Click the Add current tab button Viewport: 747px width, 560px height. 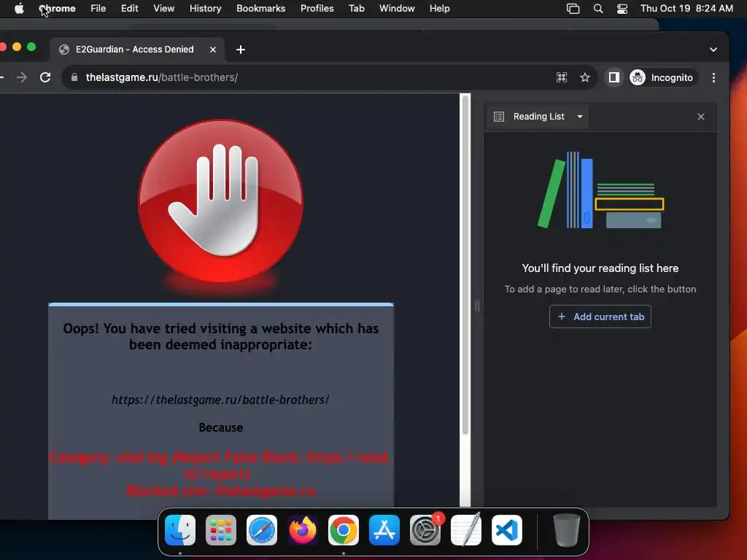(x=600, y=316)
